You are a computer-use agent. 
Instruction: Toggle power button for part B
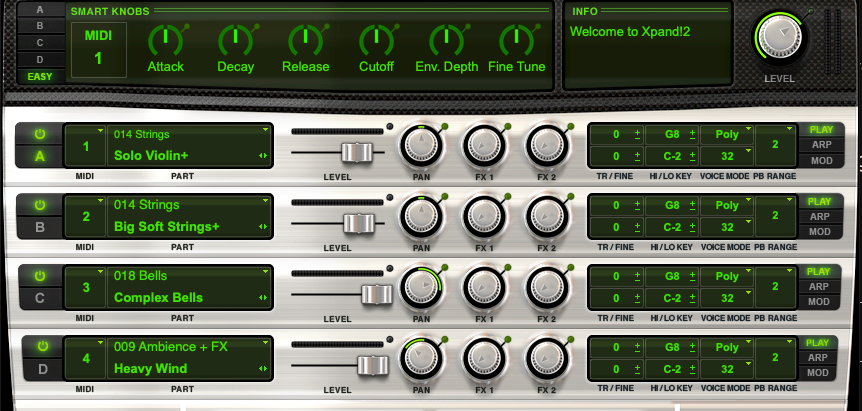tap(40, 205)
